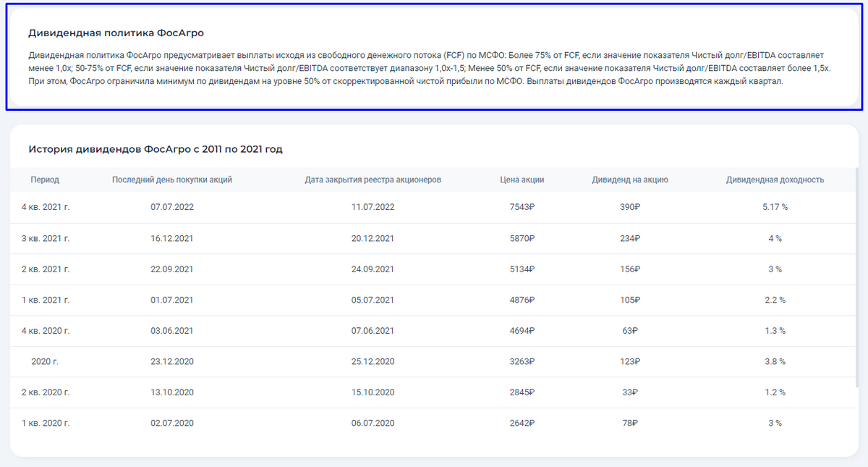Select the '3 кв. 2021 г.' period cell
This screenshot has height=467, width=868.
[x=46, y=238]
